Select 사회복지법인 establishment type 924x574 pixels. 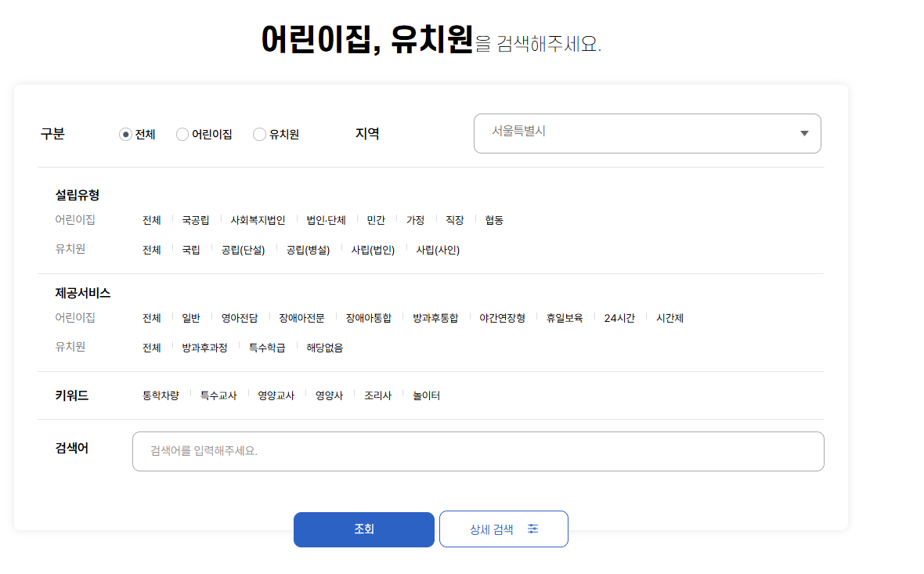pyautogui.click(x=258, y=220)
